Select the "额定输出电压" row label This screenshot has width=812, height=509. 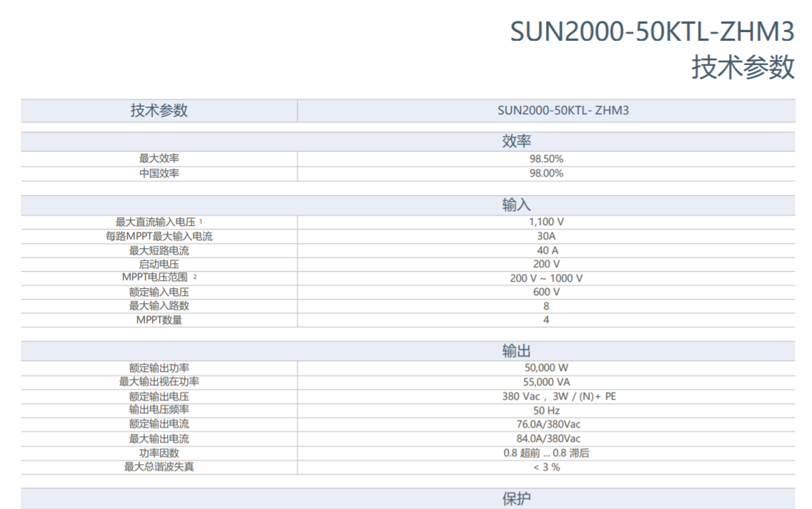[159, 397]
